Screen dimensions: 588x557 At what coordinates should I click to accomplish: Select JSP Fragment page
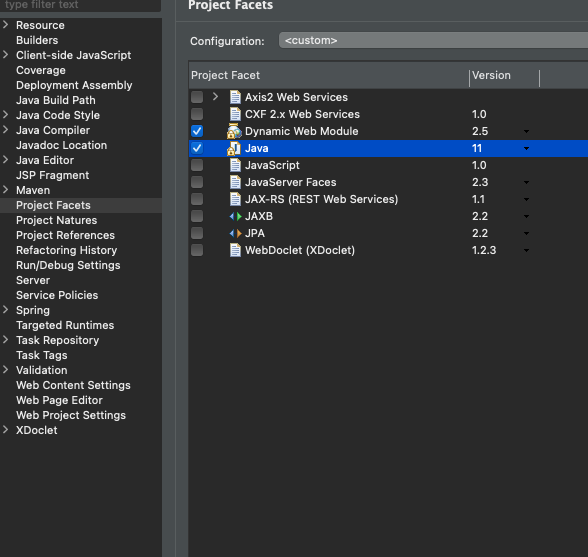(52, 175)
